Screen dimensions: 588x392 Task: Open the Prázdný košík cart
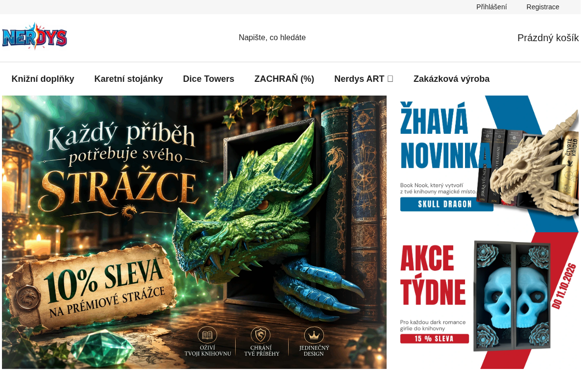pyautogui.click(x=548, y=38)
